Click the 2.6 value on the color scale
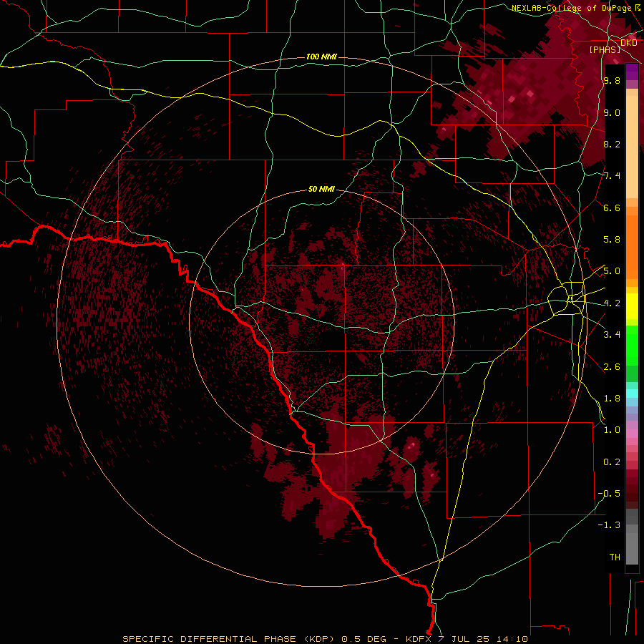Screen dimensions: 644x644 [612, 367]
